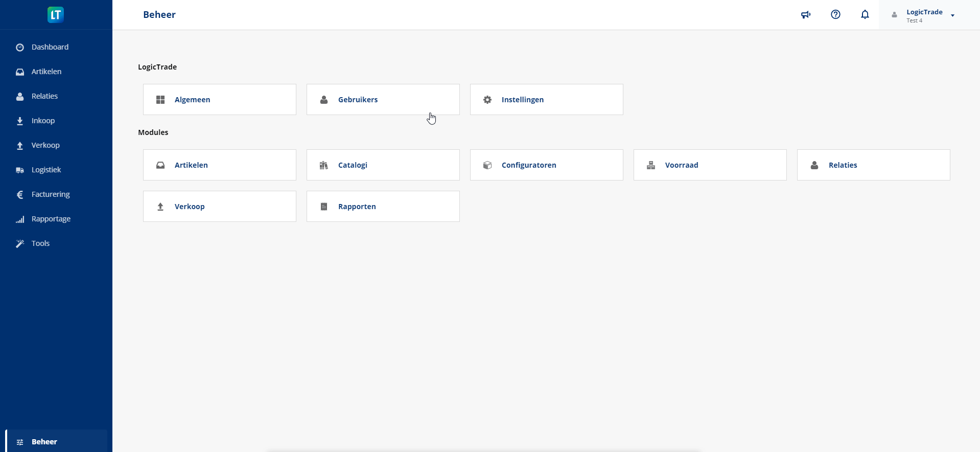Open the Gebruikers management tile
The height and width of the screenshot is (452, 980).
[x=383, y=100]
